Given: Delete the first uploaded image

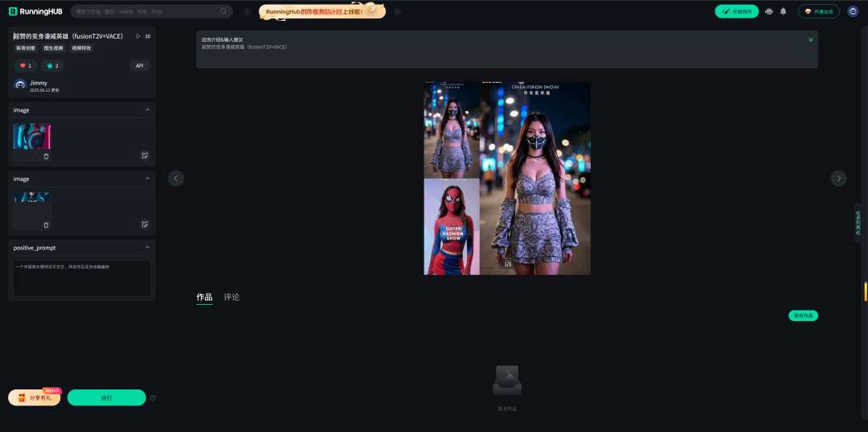Looking at the screenshot, I should [x=46, y=156].
